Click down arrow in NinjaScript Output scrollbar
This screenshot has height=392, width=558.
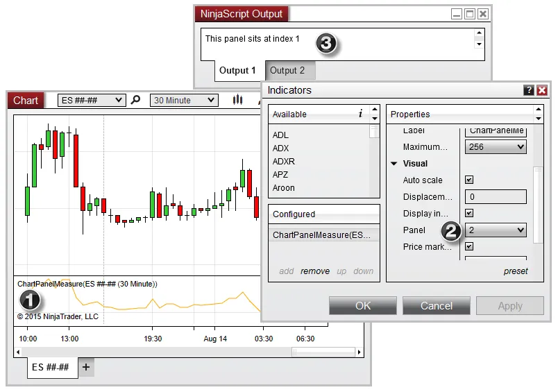[x=480, y=44]
